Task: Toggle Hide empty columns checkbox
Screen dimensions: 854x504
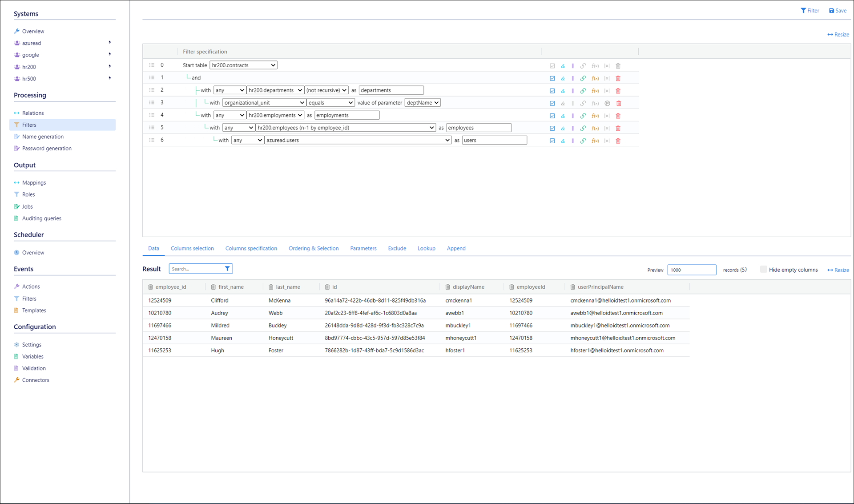Action: pos(763,269)
